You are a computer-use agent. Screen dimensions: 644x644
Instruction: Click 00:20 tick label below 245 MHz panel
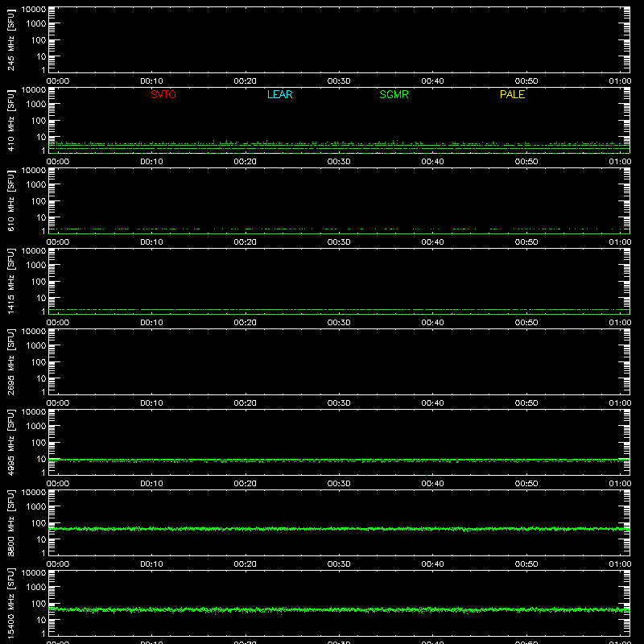pos(246,81)
